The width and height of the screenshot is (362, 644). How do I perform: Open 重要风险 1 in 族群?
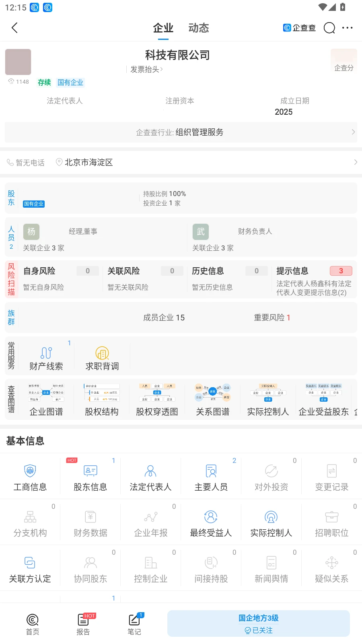(272, 318)
